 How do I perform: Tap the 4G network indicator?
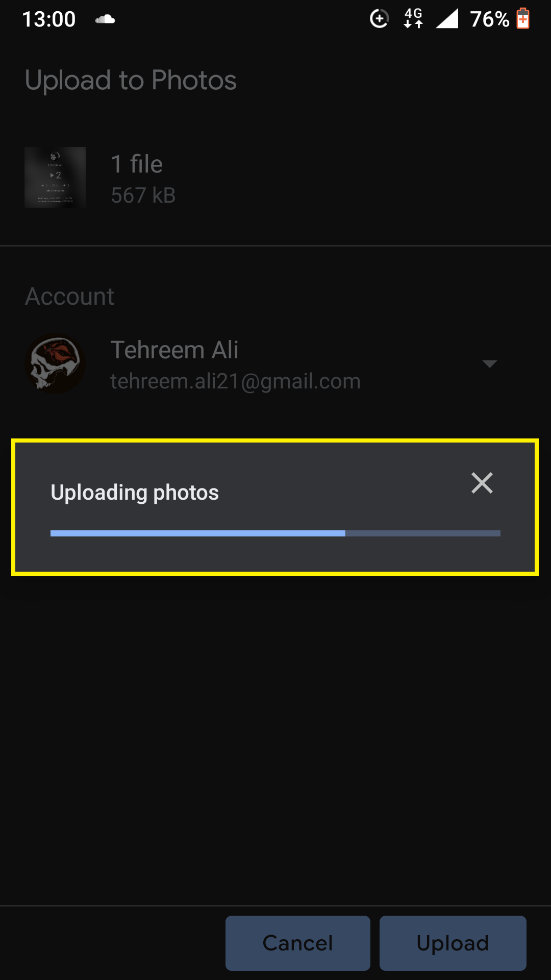coord(413,18)
